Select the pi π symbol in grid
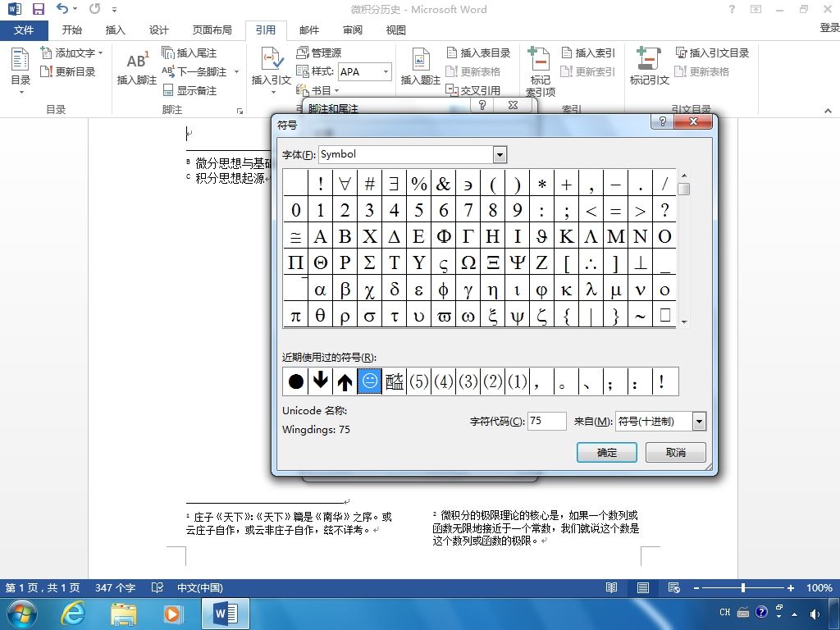The height and width of the screenshot is (630, 840). (295, 316)
